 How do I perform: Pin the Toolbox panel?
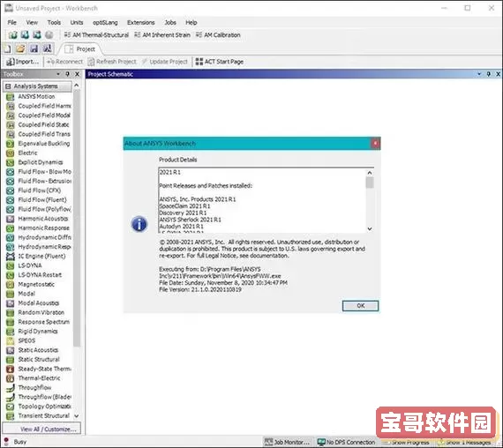tap(67, 74)
